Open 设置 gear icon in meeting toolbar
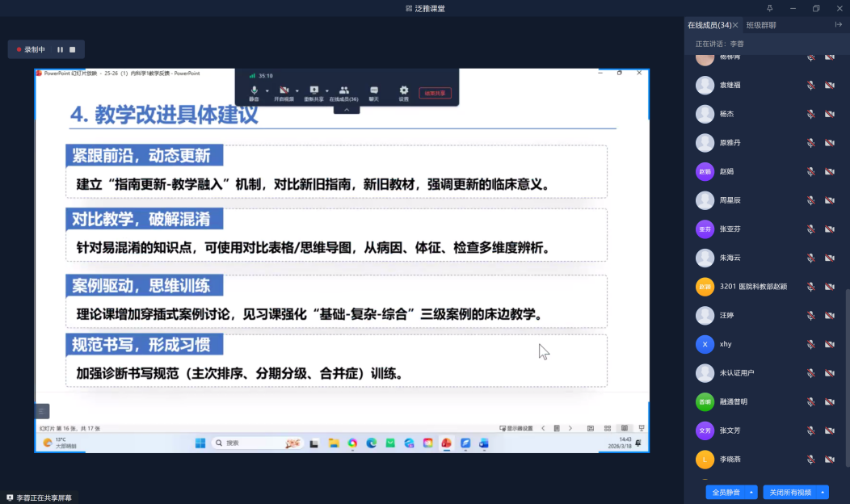This screenshot has width=850, height=504. coord(403,90)
